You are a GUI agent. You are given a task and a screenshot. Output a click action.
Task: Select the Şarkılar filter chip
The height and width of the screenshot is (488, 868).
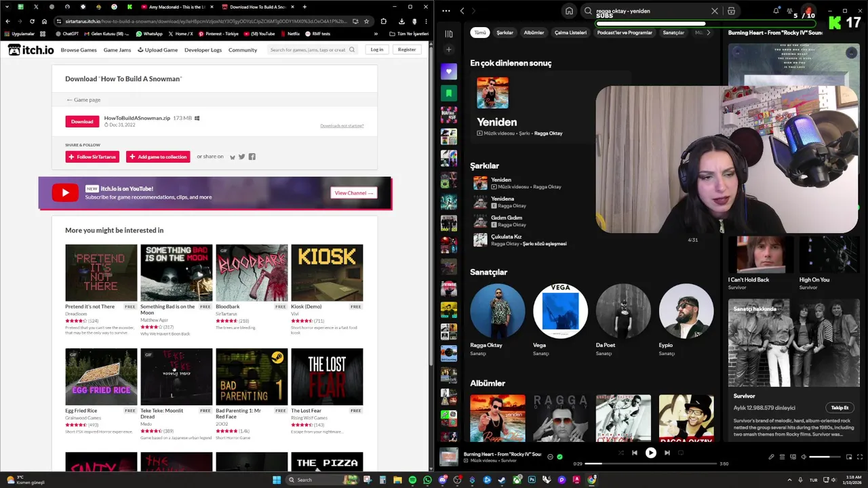[505, 33]
